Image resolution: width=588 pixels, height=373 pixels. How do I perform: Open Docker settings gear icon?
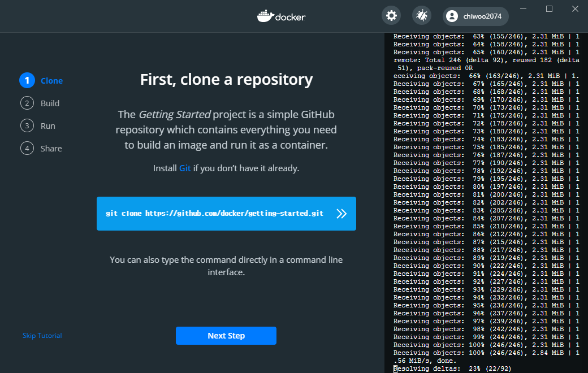click(x=391, y=16)
